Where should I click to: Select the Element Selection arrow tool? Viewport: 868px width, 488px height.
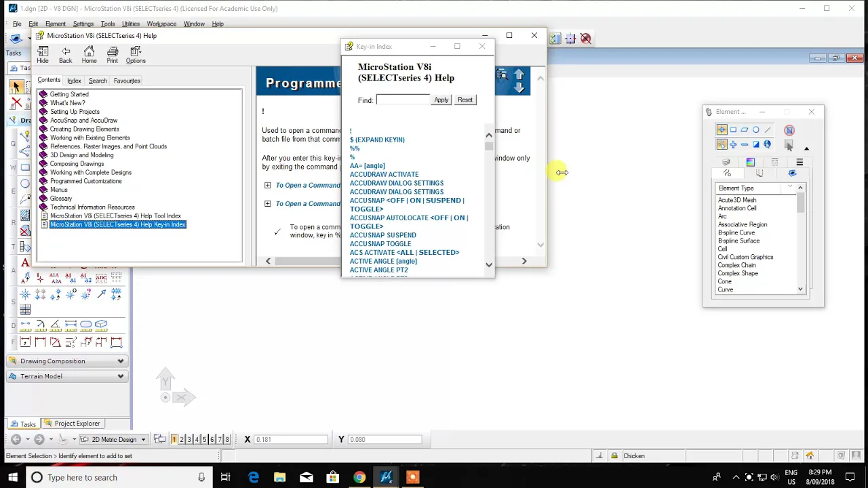click(x=16, y=87)
